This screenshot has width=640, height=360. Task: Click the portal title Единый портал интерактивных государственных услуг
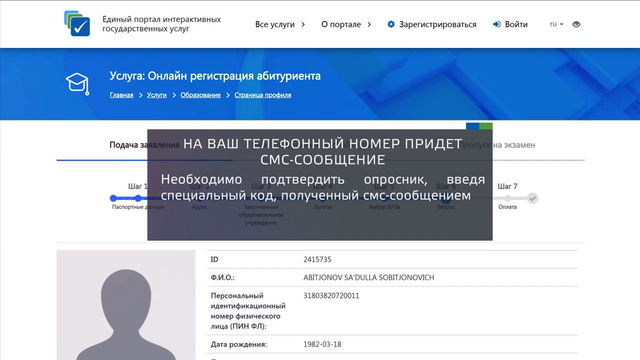coord(162,24)
